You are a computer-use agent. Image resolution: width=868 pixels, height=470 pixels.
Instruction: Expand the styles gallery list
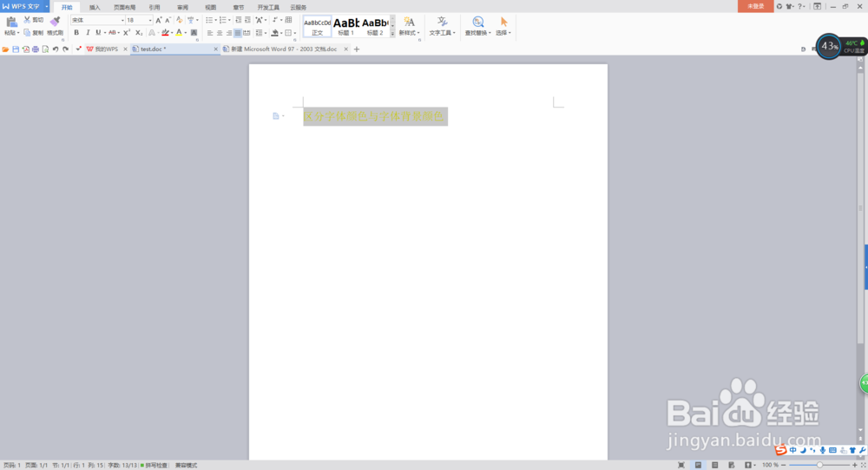point(392,34)
